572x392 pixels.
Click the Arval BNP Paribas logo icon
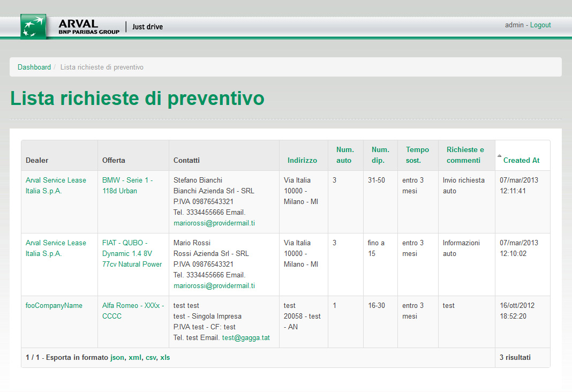tap(34, 26)
